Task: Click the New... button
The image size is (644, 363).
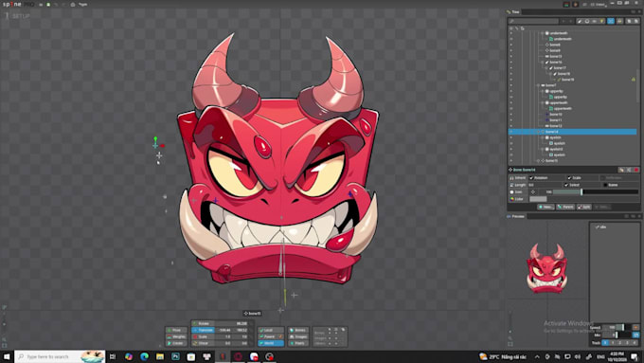Action: coord(546,207)
